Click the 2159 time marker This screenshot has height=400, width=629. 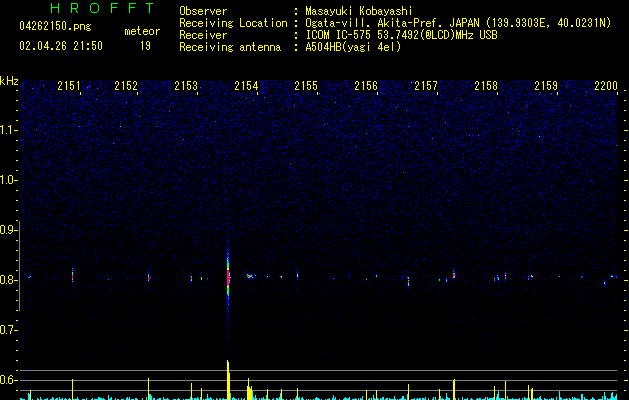[546, 86]
